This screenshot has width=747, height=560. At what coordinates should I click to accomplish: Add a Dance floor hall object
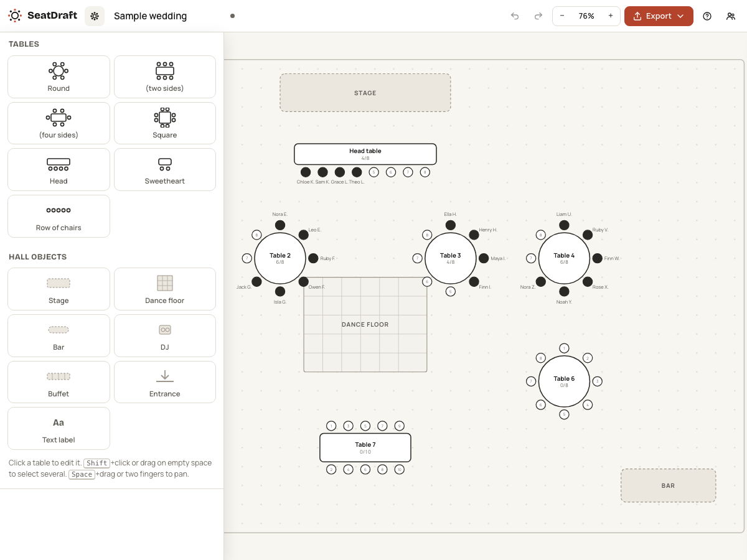point(165,289)
